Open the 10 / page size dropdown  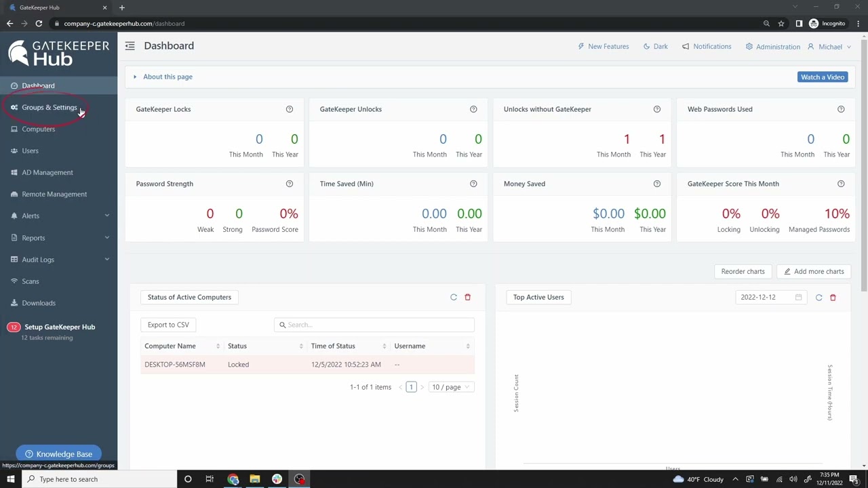click(451, 387)
